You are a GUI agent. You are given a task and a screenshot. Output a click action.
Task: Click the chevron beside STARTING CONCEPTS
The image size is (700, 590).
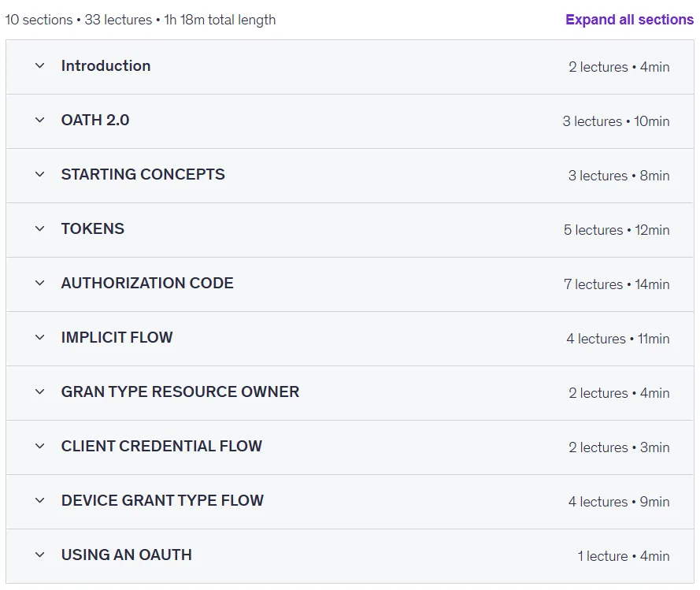pyautogui.click(x=39, y=174)
